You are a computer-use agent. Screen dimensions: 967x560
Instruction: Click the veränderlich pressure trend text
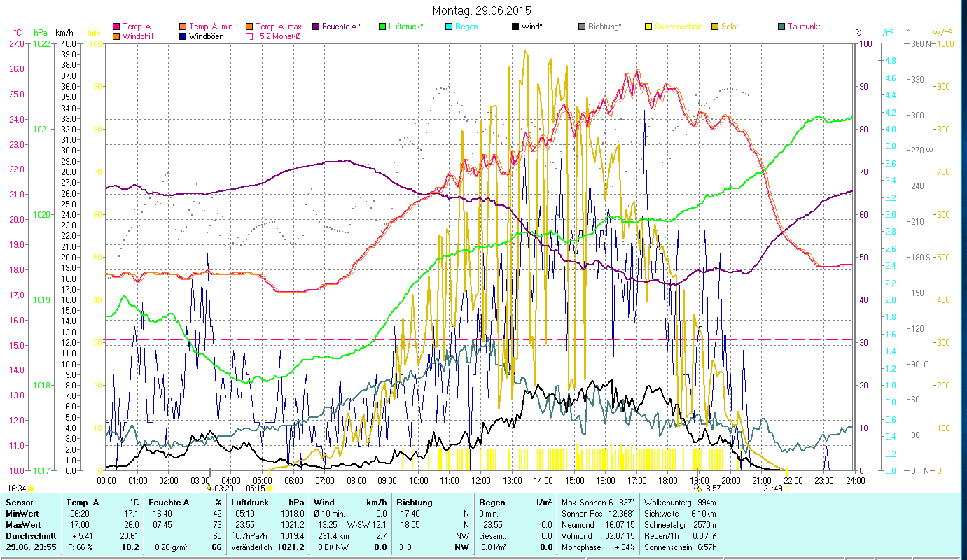click(252, 547)
